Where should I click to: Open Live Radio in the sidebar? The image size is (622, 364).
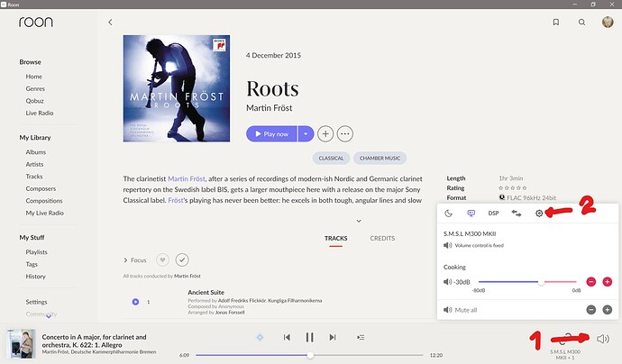tap(40, 113)
